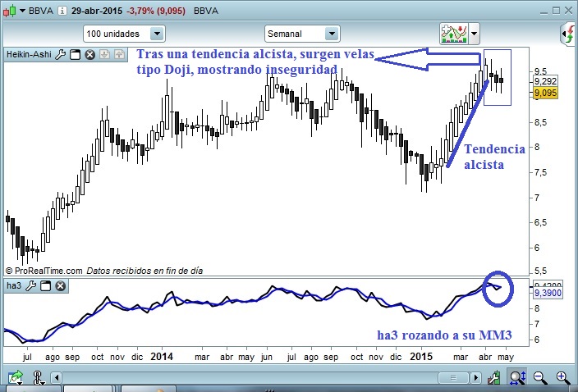Click the 9,3900 value label in ha3
This screenshot has height=392, width=578.
tap(548, 293)
